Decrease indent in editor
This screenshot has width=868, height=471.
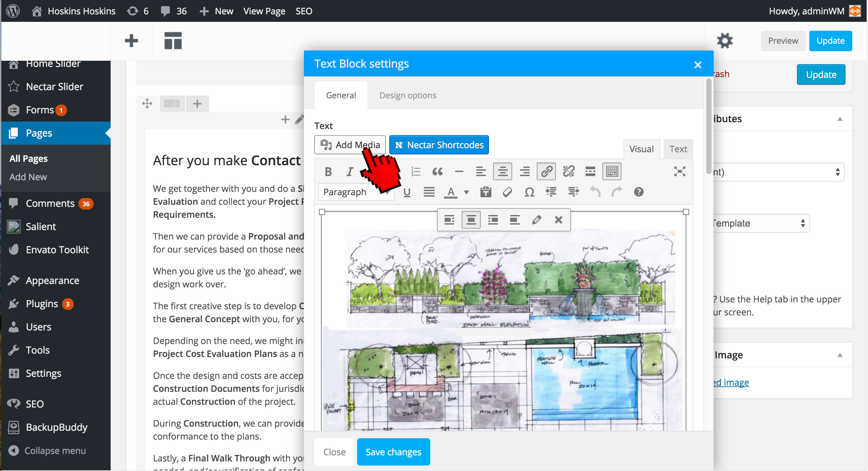(x=551, y=192)
